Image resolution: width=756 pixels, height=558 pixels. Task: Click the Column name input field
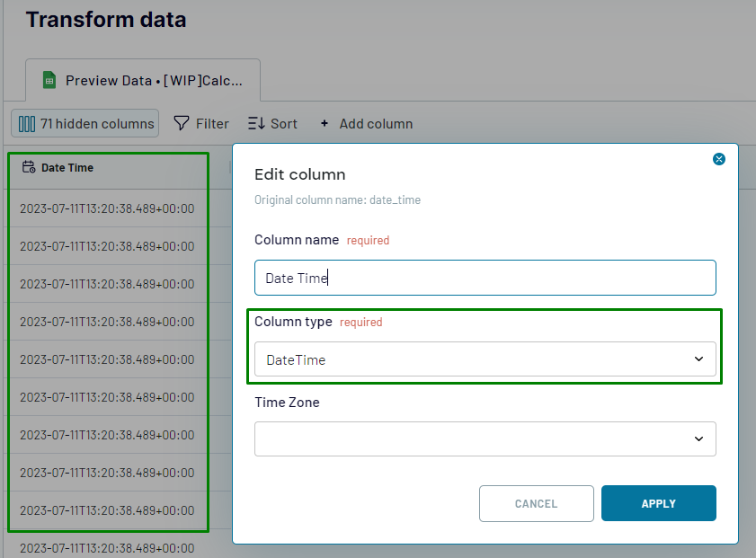tap(485, 278)
